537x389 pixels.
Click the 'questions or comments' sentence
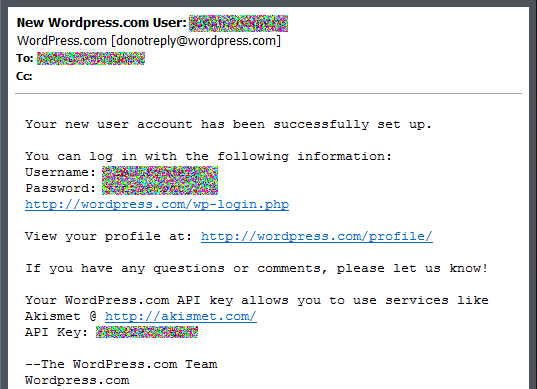tap(257, 268)
